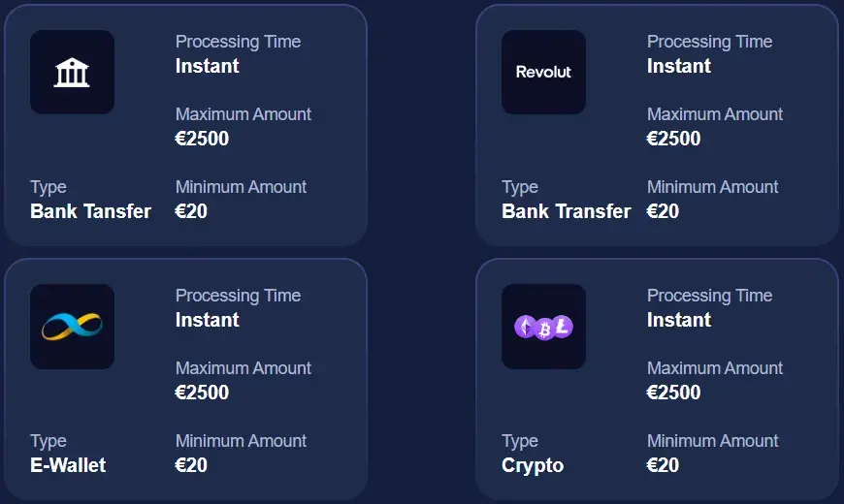The image size is (844, 504).
Task: Click "Maximum Amount" label in the Crypto card
Action: [715, 368]
